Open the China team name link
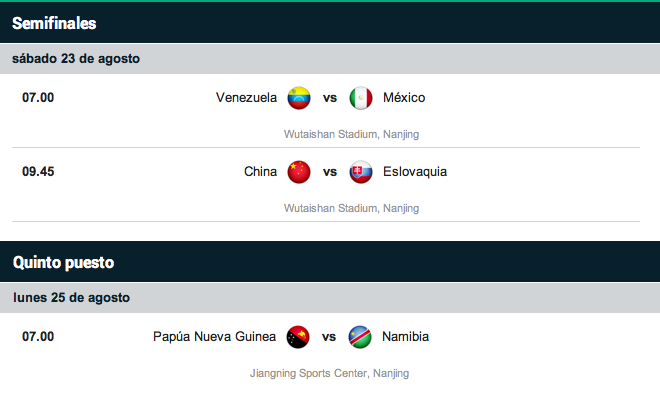The height and width of the screenshot is (395, 660). click(x=261, y=172)
